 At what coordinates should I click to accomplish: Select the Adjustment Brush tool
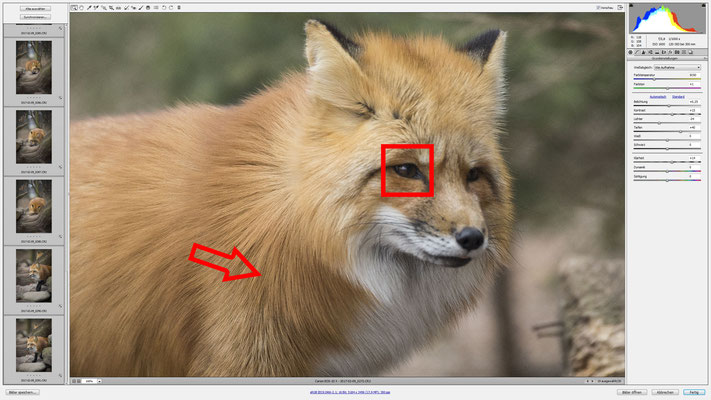pyautogui.click(x=141, y=8)
